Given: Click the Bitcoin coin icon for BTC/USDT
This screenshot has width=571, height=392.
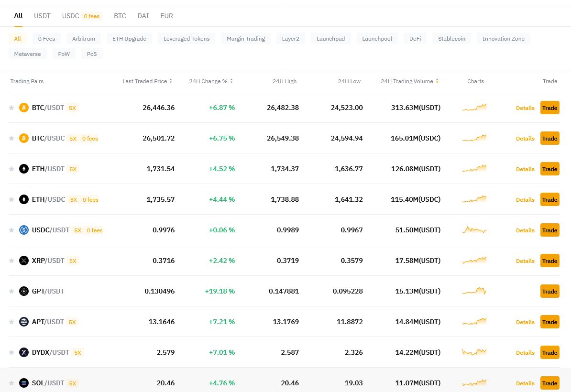Looking at the screenshot, I should [x=23, y=108].
